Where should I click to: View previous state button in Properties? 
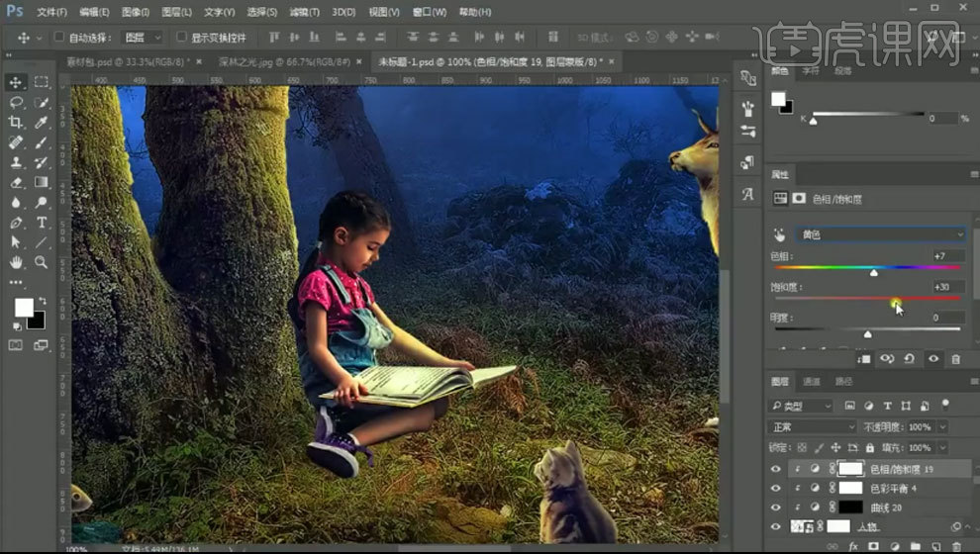click(x=886, y=359)
